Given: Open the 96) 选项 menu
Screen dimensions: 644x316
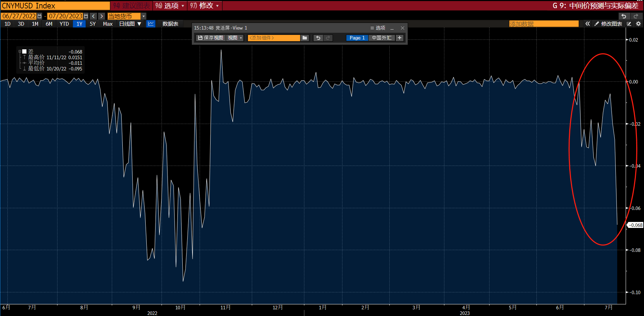Looking at the screenshot, I should pos(170,6).
